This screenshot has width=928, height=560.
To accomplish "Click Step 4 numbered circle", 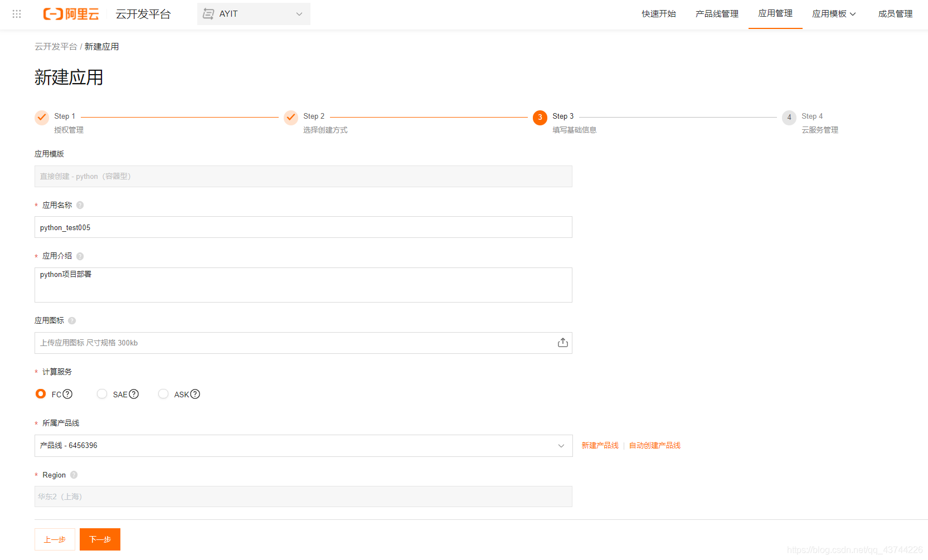I will tap(789, 118).
